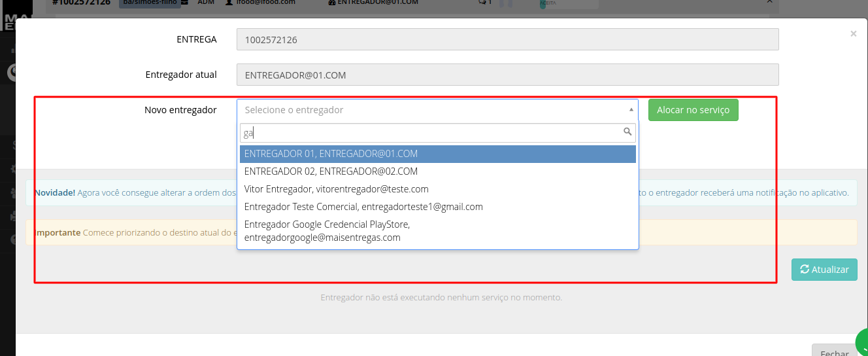Click the Novo entregador label
Viewport: 868px width, 356px height.
coord(180,110)
